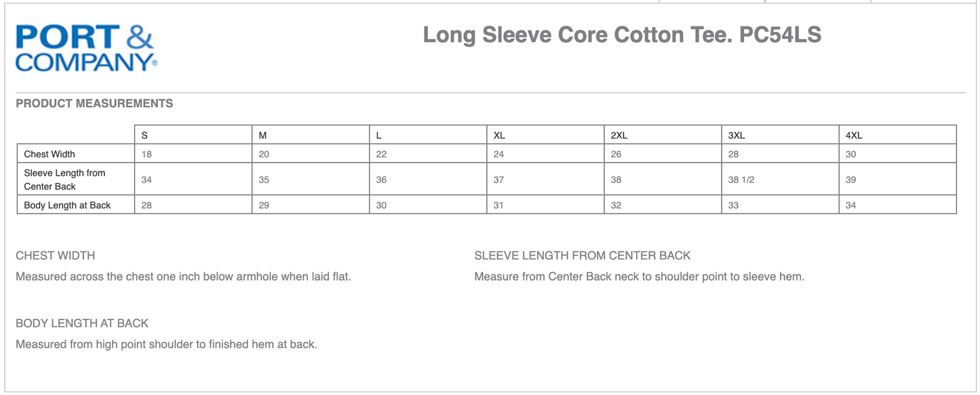
Task: Click the CHEST WIDTH description heading
Action: [x=56, y=255]
